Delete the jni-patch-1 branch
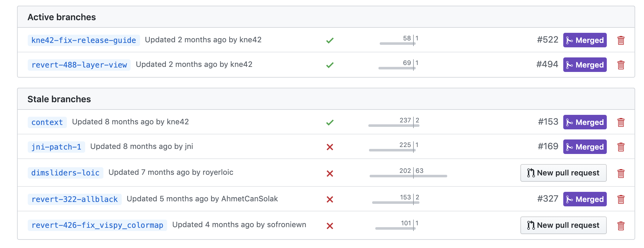 621,147
